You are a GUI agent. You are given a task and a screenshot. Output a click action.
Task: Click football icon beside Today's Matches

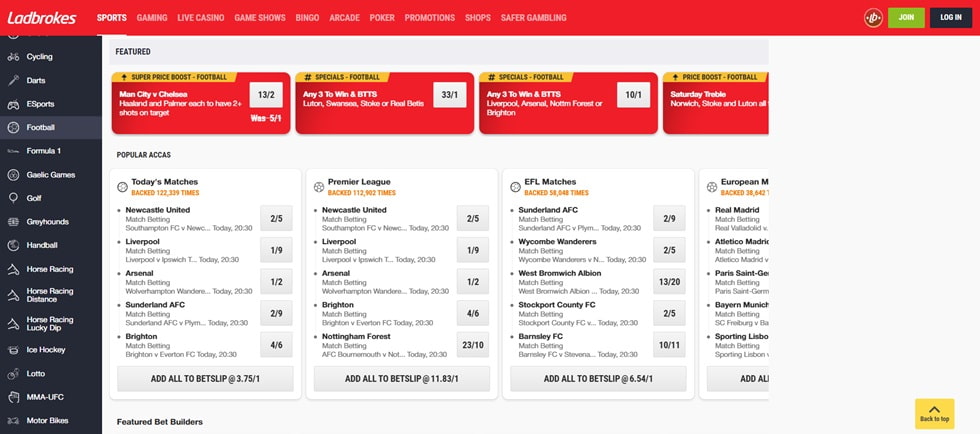(x=122, y=187)
